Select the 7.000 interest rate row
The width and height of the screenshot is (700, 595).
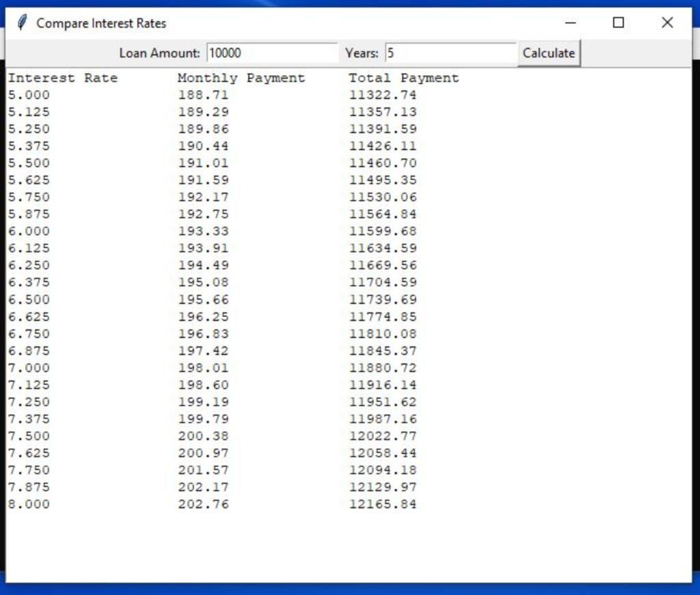tap(29, 368)
